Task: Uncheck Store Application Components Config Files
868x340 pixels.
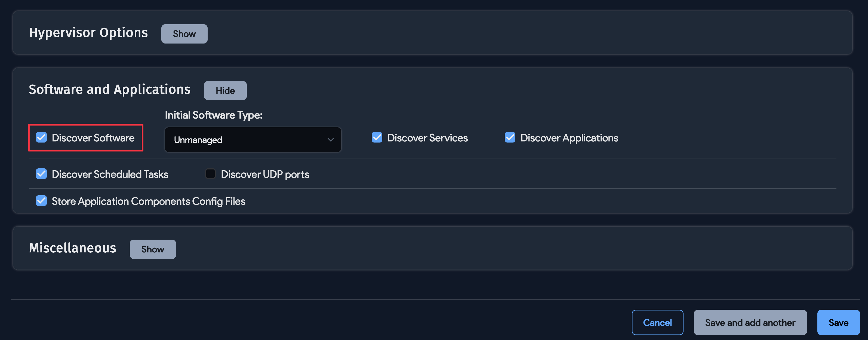Action: pyautogui.click(x=41, y=201)
